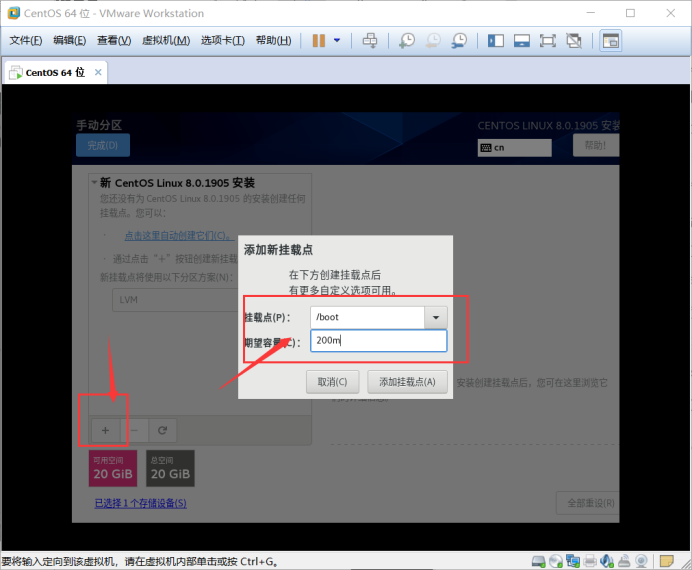Screen dimensions: 692x570
Task: Open the LVM partition scheme dropdown
Action: pyautogui.click(x=175, y=300)
